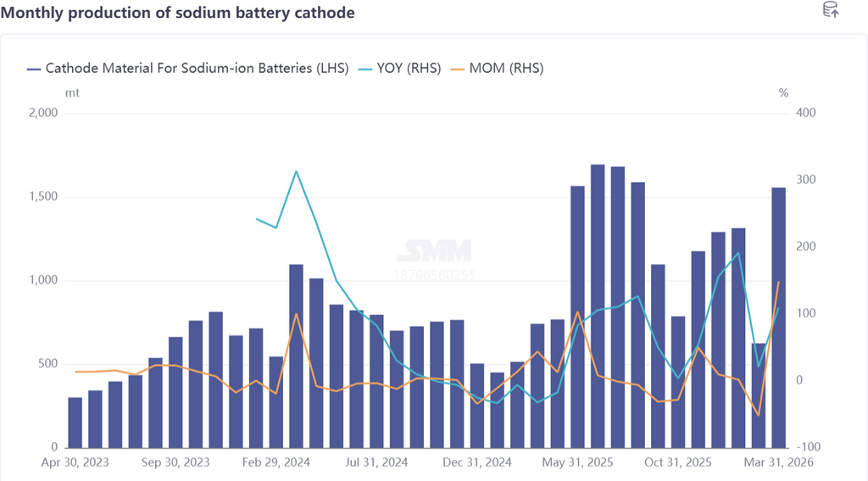
Task: Click the chart title text
Action: 177,13
